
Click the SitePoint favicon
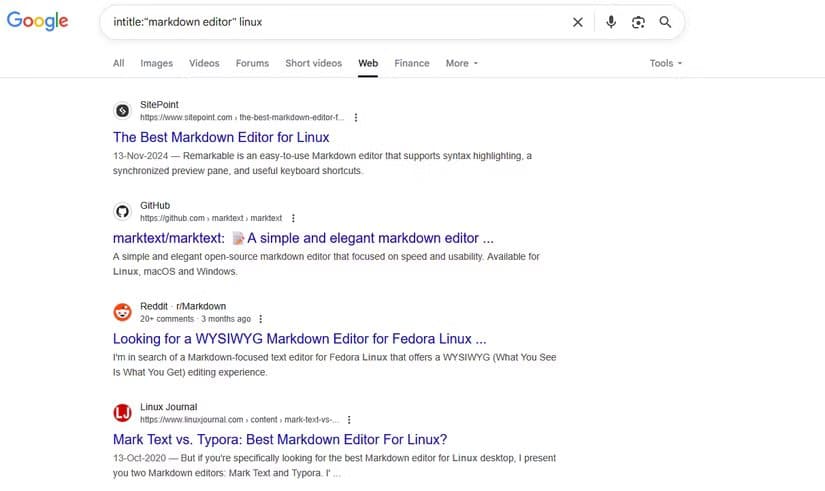click(123, 111)
